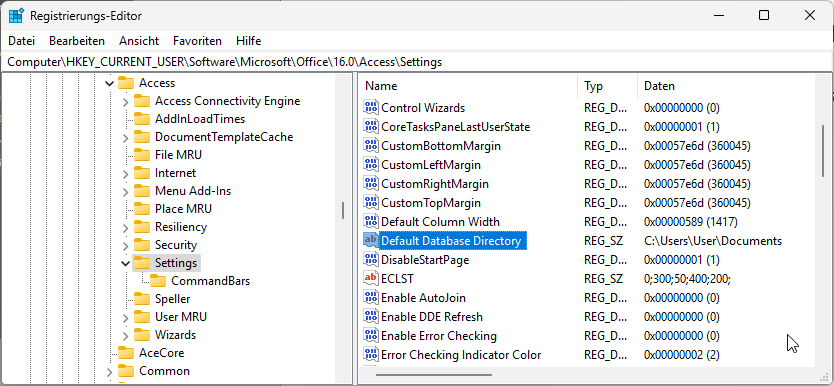Maximize the Registrierungs-Editor window
834x386 pixels.
(x=764, y=15)
